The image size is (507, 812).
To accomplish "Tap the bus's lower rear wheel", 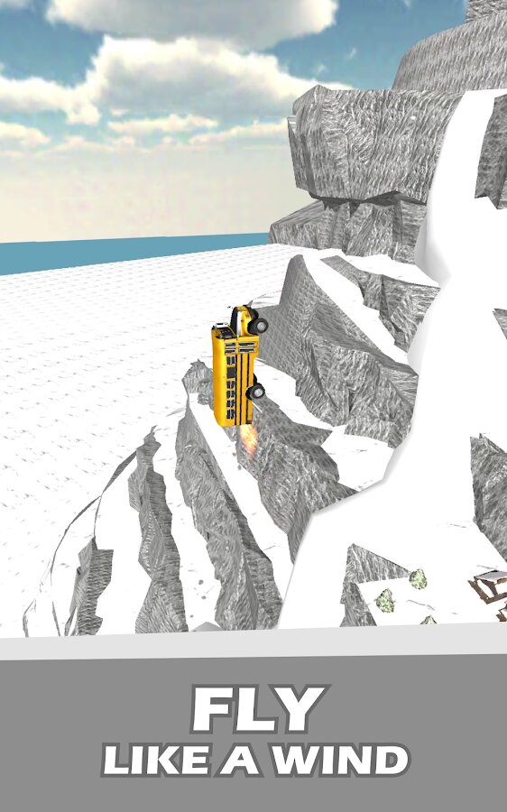I will pos(255,392).
